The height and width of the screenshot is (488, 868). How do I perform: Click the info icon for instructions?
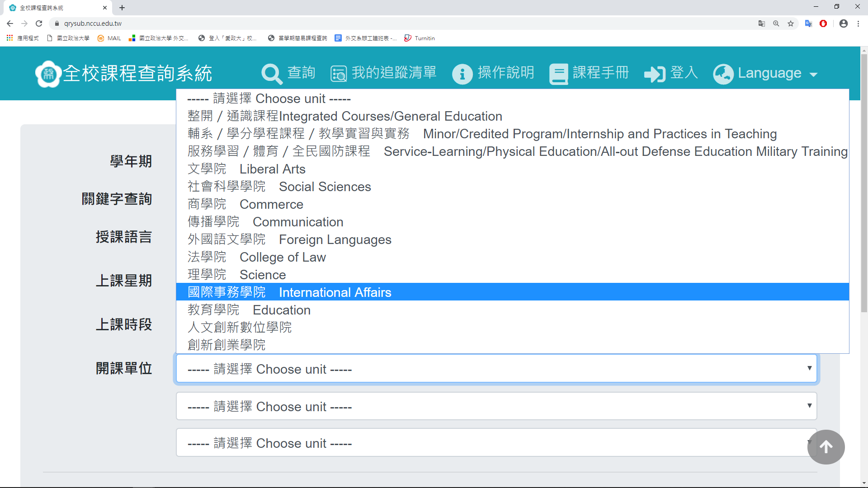tap(462, 74)
